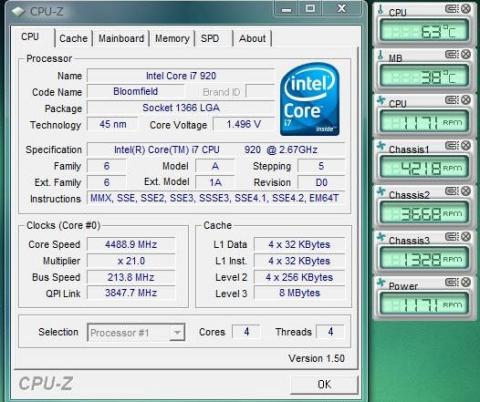Click the Code Name value 'Bloomfield'
480x402 pixels.
[135, 91]
